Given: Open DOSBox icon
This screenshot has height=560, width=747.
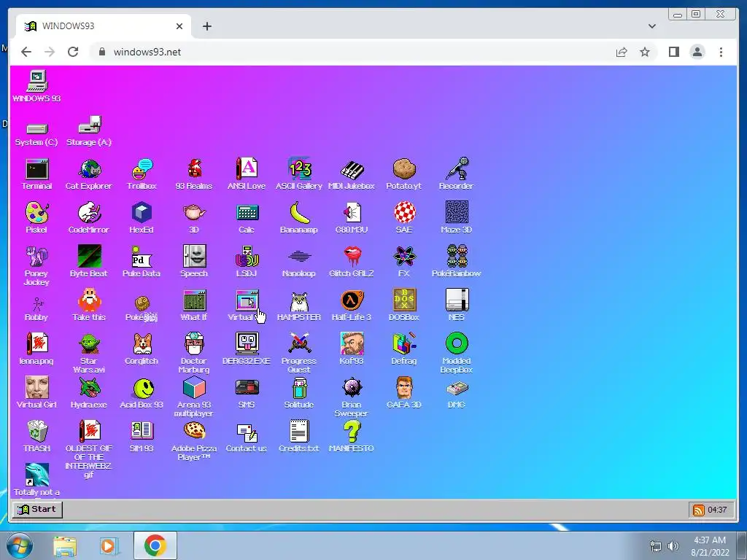Looking at the screenshot, I should [x=404, y=300].
